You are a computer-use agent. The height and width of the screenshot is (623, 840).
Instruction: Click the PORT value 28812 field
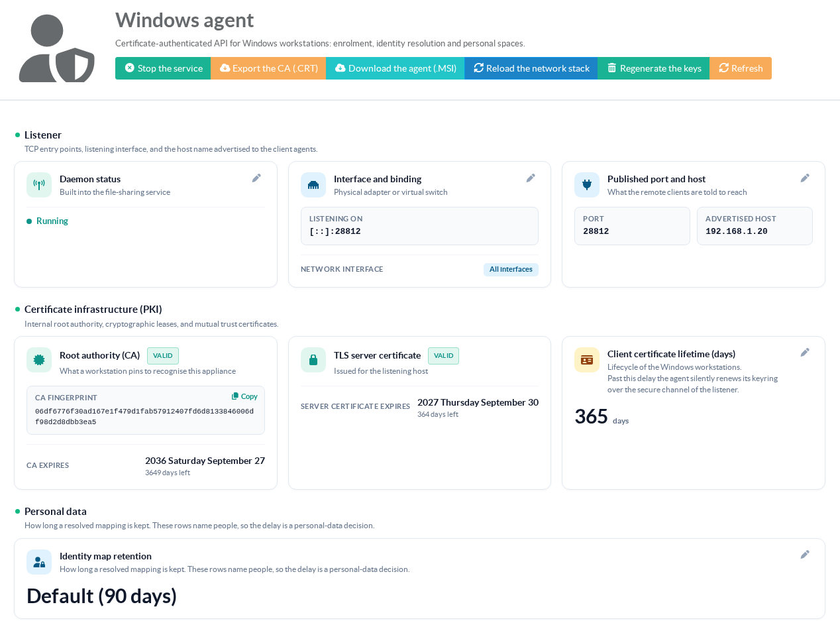pyautogui.click(x=632, y=226)
